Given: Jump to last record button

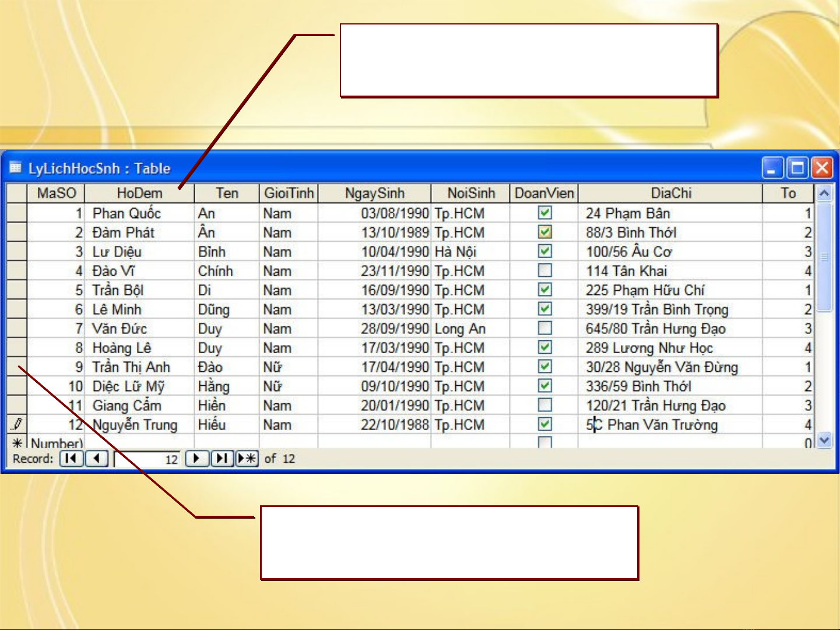Looking at the screenshot, I should click(x=222, y=459).
